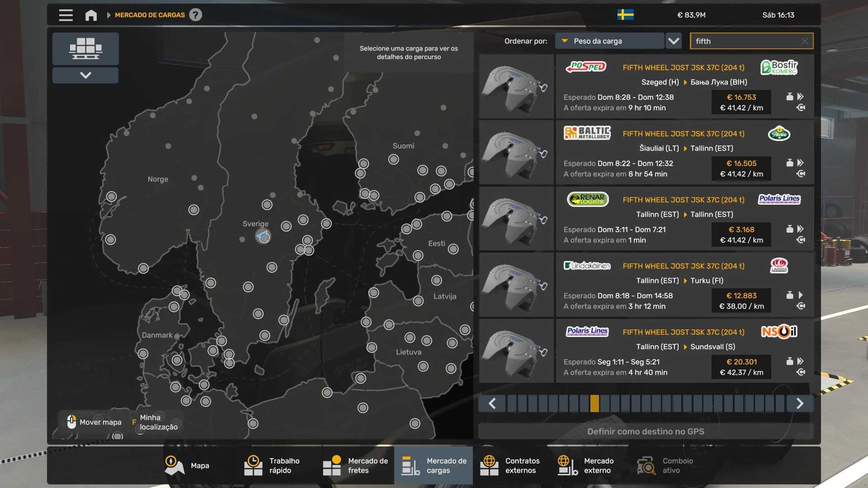The height and width of the screenshot is (488, 868).
Task: Toggle the sort order arrow button
Action: pos(674,41)
